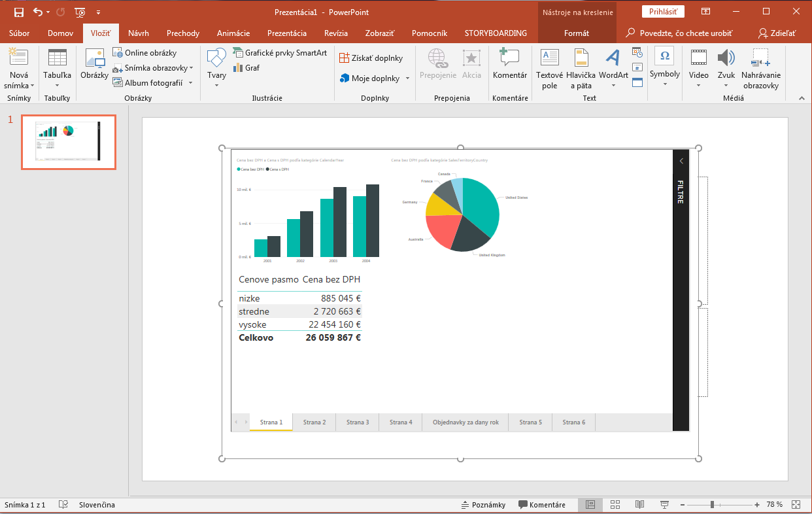Switch to the Návrh tab

click(139, 33)
